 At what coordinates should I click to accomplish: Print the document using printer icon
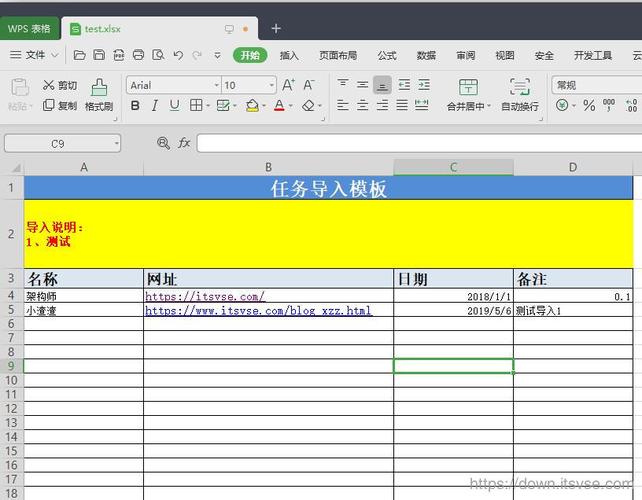[138, 55]
